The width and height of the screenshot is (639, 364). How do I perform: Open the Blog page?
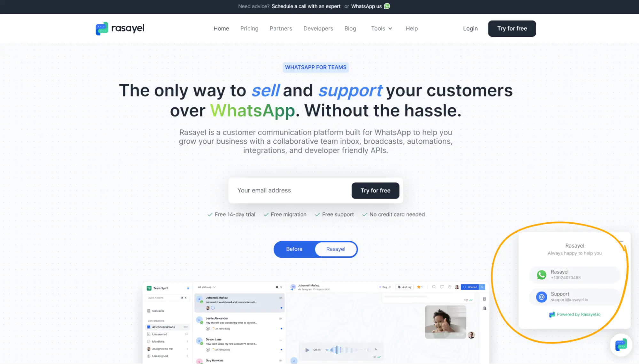tap(350, 28)
